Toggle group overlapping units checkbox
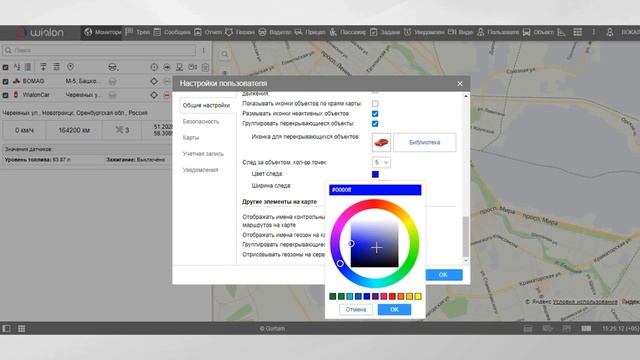This screenshot has height=360, width=640. click(375, 124)
